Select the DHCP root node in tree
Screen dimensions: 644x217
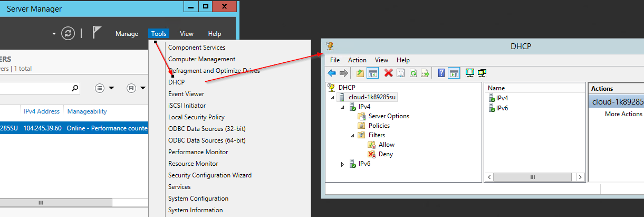coord(347,88)
